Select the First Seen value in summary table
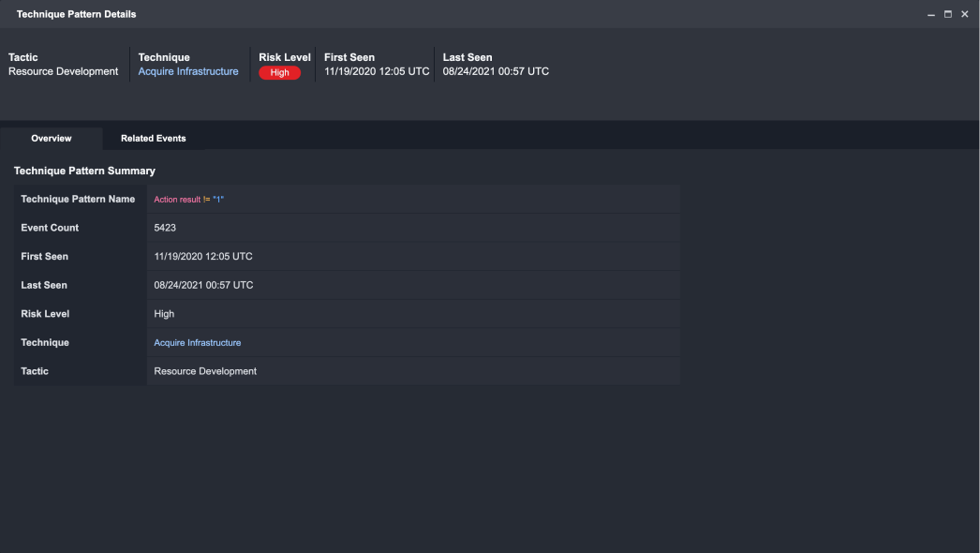980x553 pixels. tap(202, 257)
